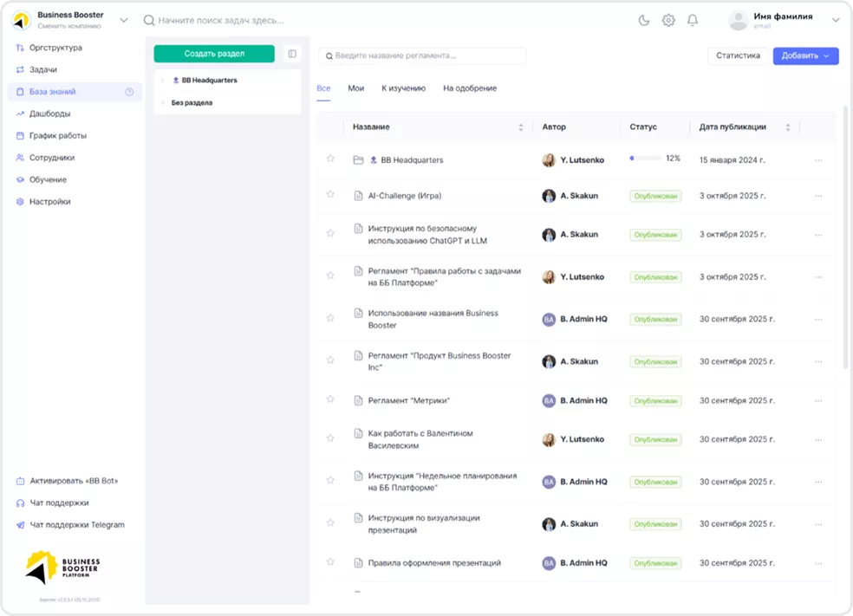The width and height of the screenshot is (853, 616).
Task: Toggle dark mode moon icon
Action: (x=643, y=21)
